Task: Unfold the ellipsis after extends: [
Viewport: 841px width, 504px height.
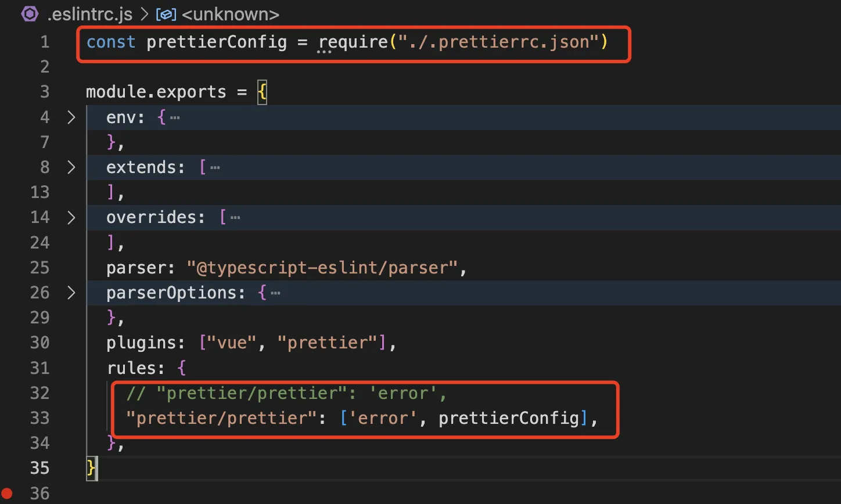Action: point(215,168)
